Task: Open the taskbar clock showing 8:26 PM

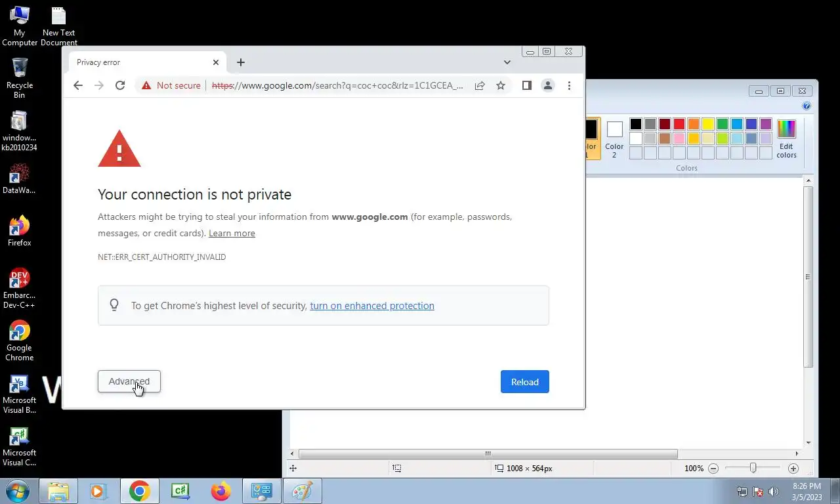Action: tap(807, 492)
